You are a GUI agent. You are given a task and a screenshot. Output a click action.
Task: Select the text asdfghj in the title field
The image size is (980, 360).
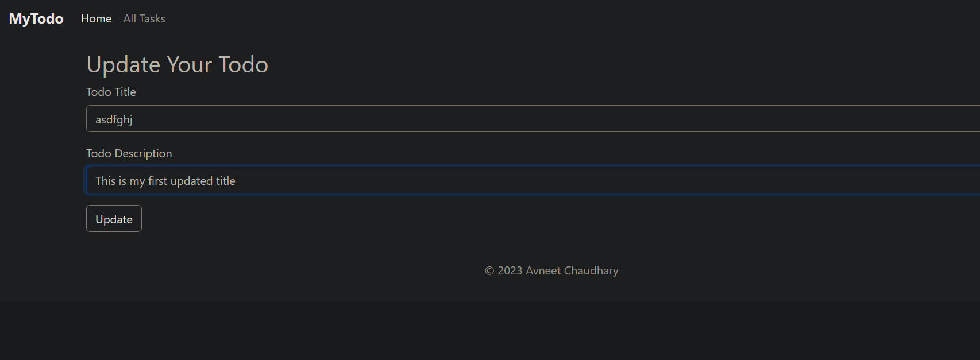(113, 119)
